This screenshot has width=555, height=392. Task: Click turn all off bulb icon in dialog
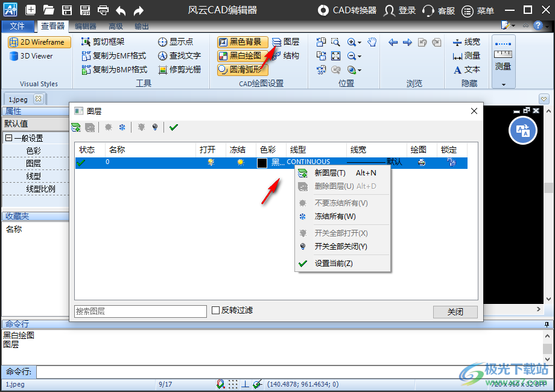pyautogui.click(x=154, y=127)
